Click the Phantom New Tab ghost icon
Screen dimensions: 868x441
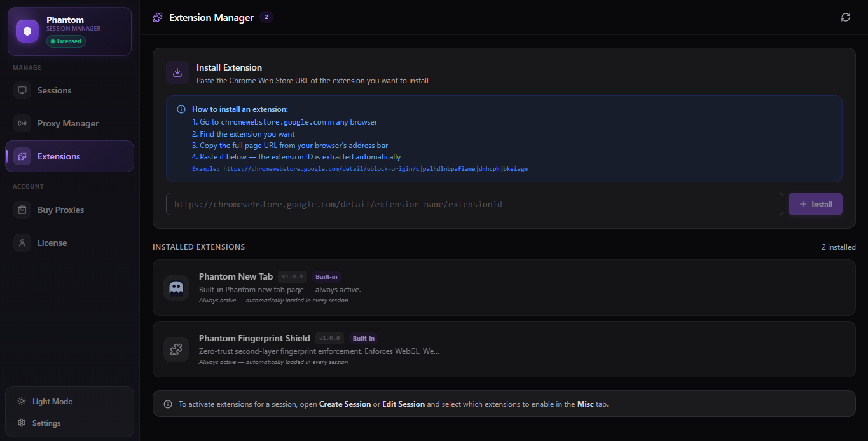pos(176,288)
